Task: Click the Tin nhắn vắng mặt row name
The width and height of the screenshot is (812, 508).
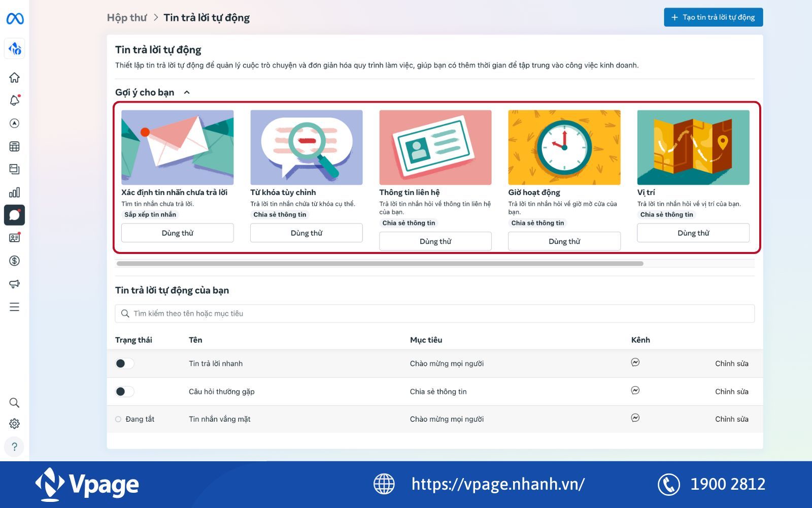Action: click(220, 419)
